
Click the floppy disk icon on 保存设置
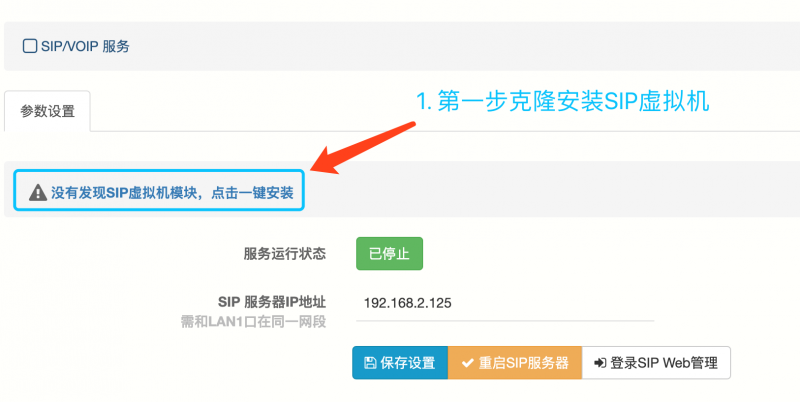click(370, 363)
